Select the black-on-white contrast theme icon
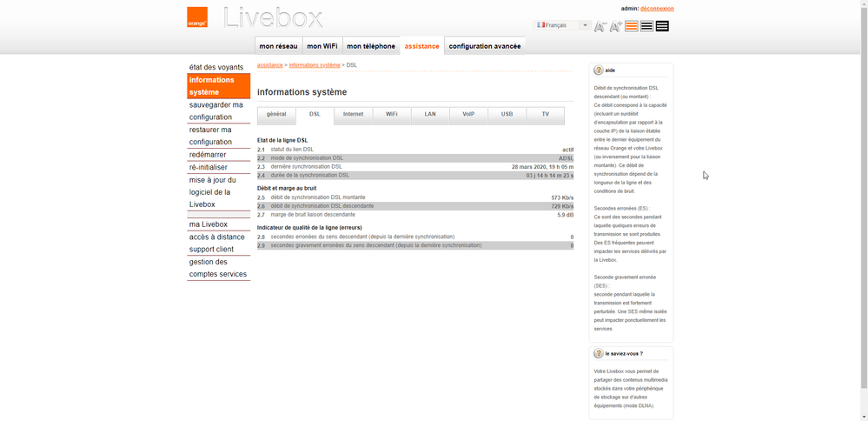This screenshot has width=868, height=421. pyautogui.click(x=646, y=26)
